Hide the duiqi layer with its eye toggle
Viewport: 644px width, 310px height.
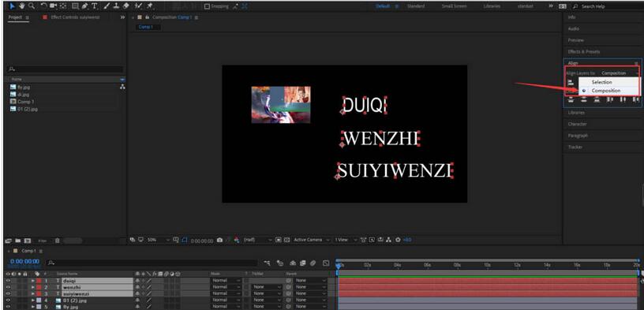8,281
